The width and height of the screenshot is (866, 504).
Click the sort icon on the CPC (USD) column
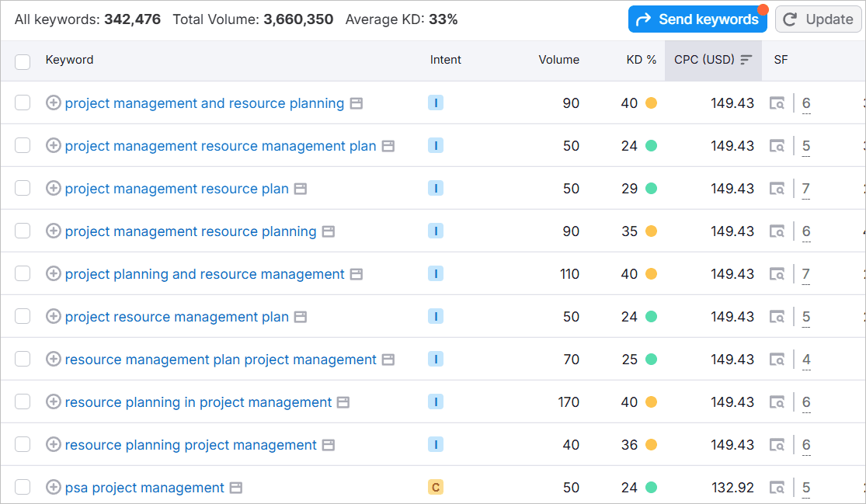coord(746,60)
